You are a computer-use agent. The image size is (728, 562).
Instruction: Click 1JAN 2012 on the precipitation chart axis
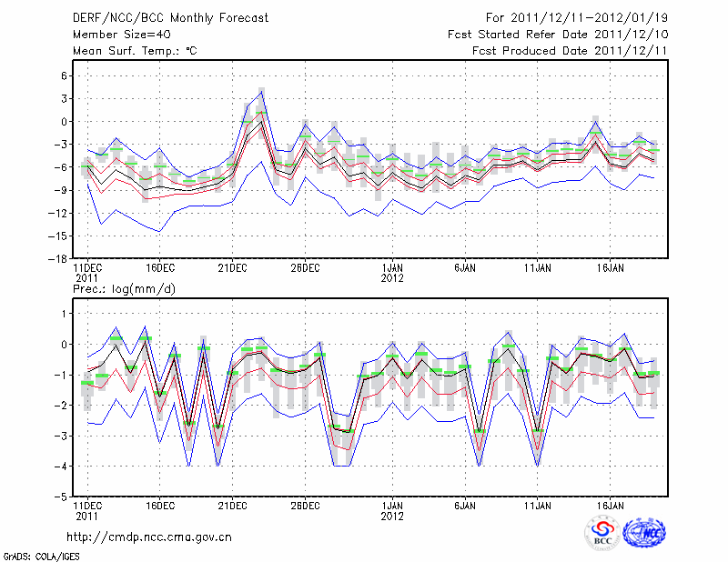[392, 509]
